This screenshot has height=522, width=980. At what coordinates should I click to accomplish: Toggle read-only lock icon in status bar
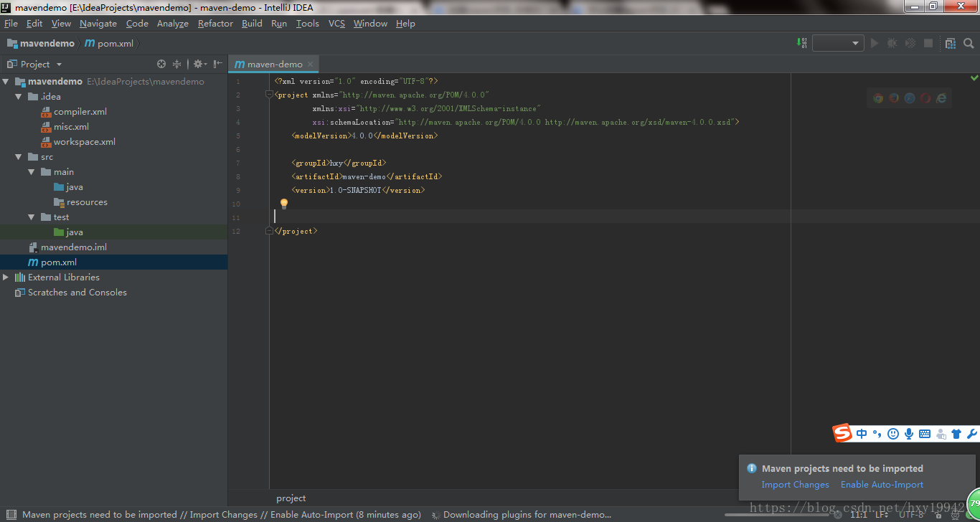pos(937,515)
